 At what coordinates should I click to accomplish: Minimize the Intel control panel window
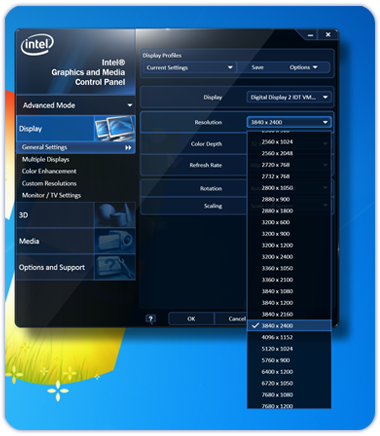coord(311,35)
